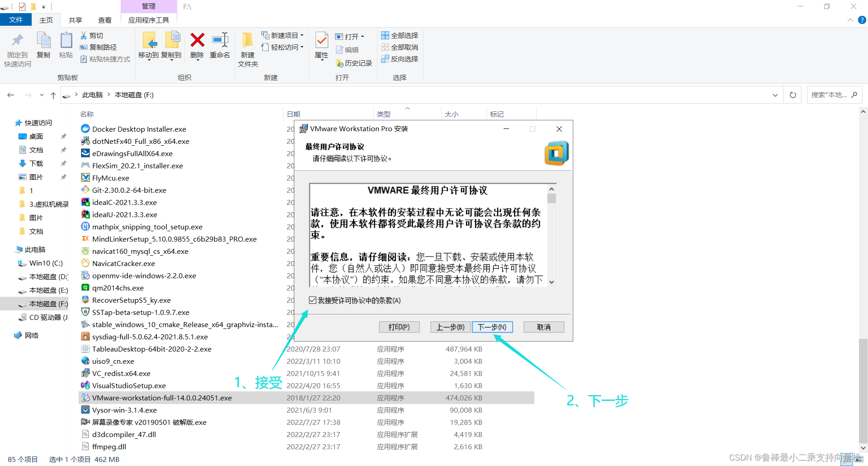Screen dimensions: 868x466
Task: Click VisualStudioSetup.exe file icon
Action: pos(85,385)
